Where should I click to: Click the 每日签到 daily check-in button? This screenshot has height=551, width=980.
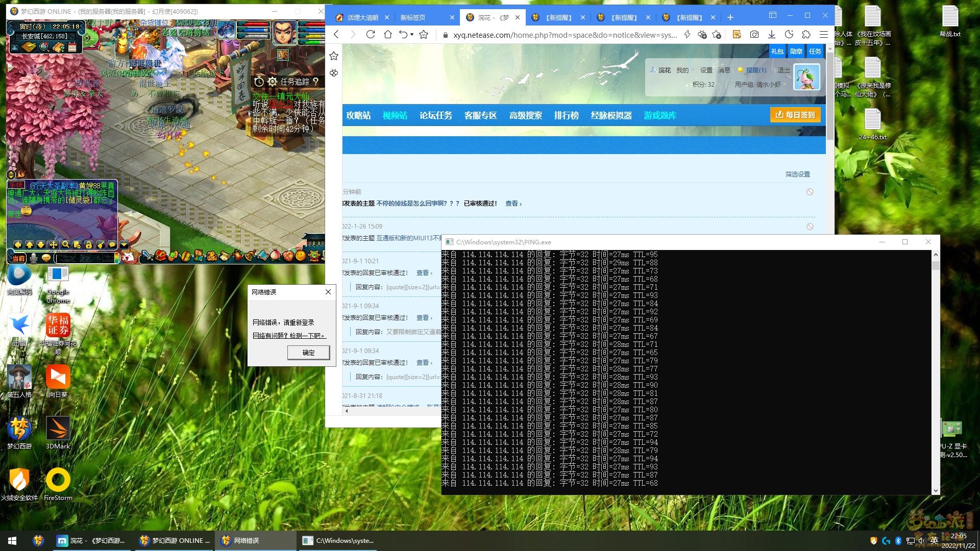795,115
